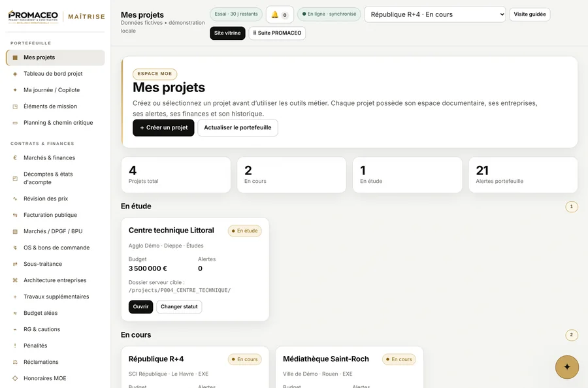Image resolution: width=588 pixels, height=388 pixels.
Task: Click the Essai 30 j restants badge
Action: pos(237,14)
